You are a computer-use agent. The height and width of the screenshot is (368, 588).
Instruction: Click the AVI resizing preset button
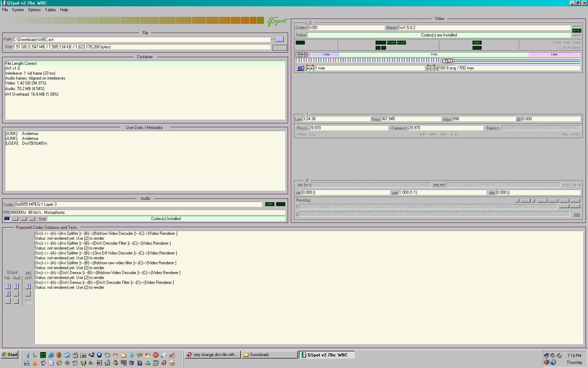(x=525, y=200)
